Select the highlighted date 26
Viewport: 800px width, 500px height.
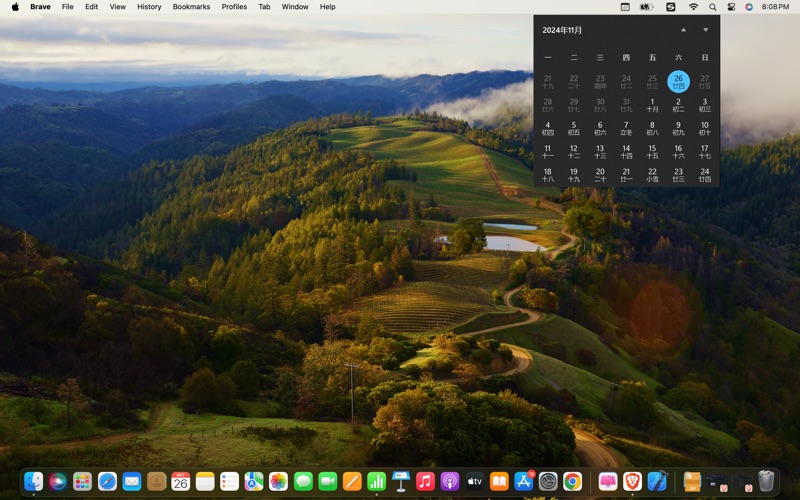678,81
